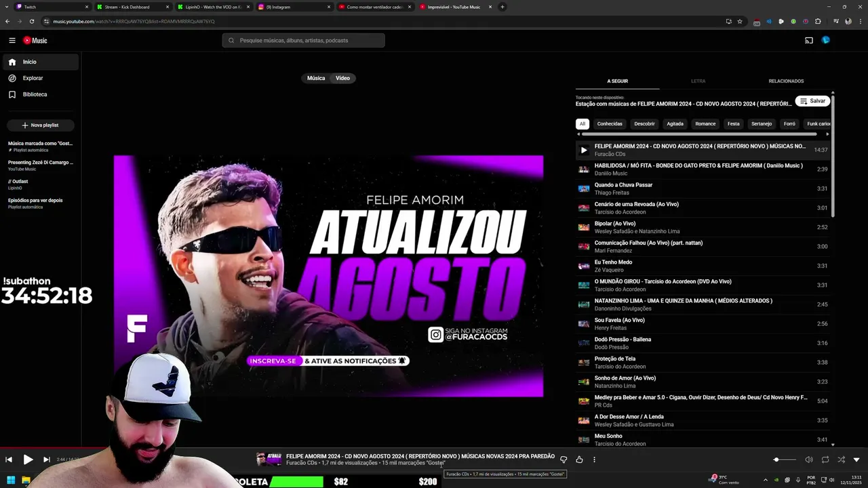Select the Sertanejo filter chip
The height and width of the screenshot is (488, 868).
[762, 124]
